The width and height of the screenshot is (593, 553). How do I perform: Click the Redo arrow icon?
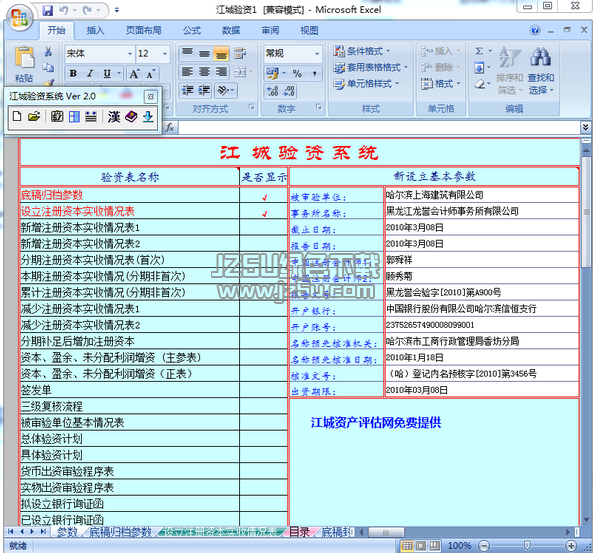tap(88, 10)
